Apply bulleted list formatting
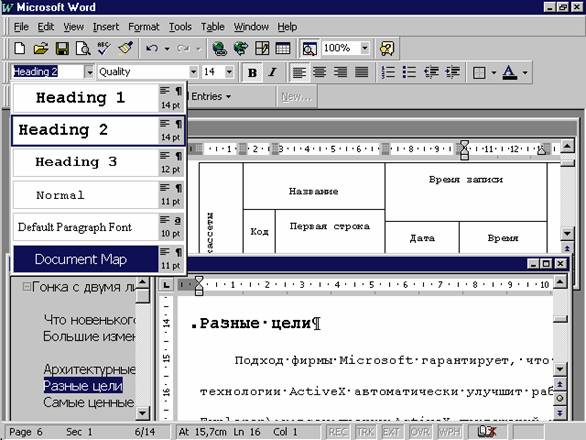 (x=409, y=72)
